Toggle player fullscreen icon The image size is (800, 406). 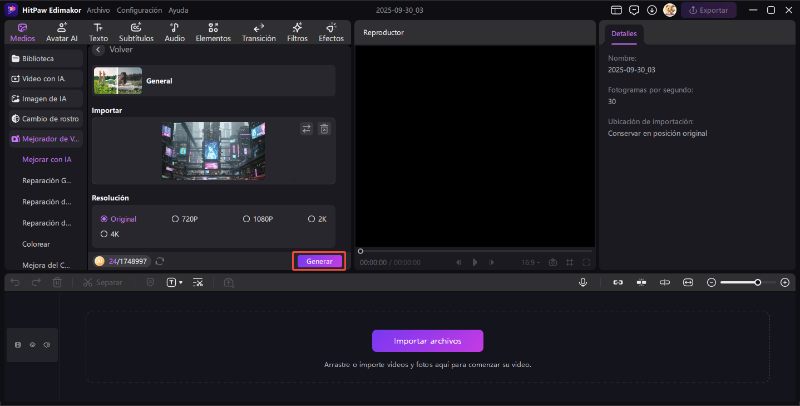(586, 262)
